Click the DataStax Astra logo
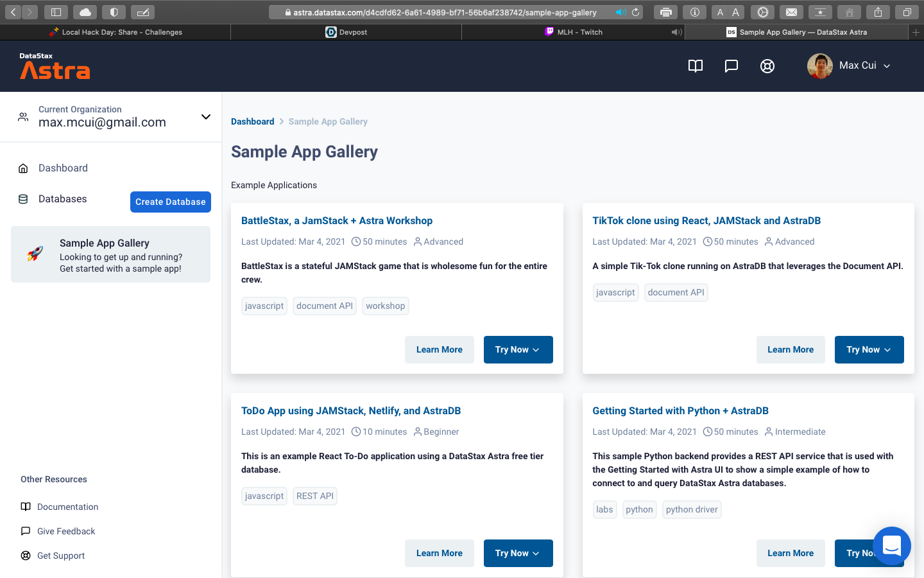924x578 pixels. pos(55,66)
